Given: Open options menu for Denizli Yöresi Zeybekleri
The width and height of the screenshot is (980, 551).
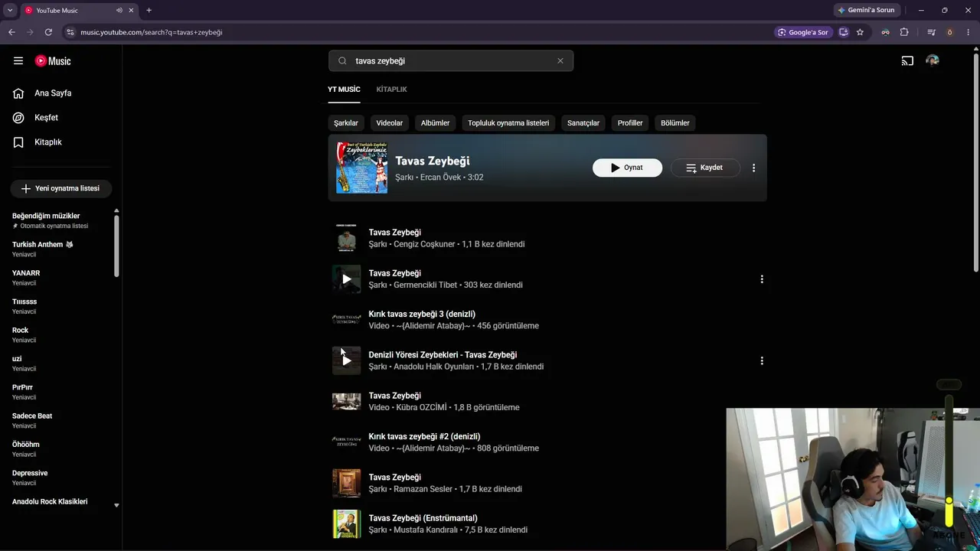Looking at the screenshot, I should click(x=761, y=360).
